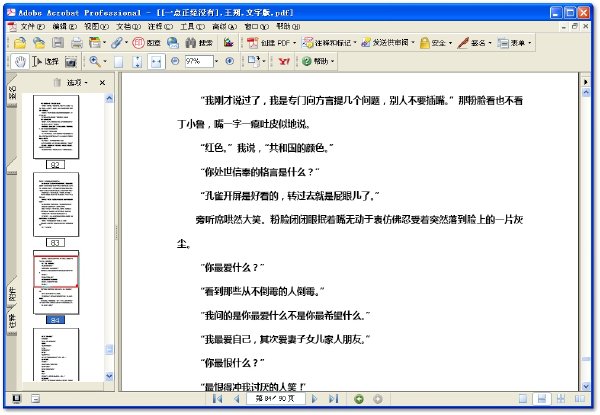Click the picture tasks icon
The width and height of the screenshot is (600, 415).
pyautogui.click(x=228, y=42)
